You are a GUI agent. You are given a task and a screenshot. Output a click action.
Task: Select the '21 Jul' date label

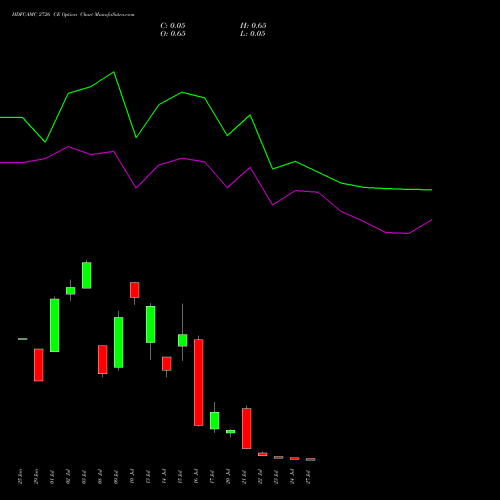pyautogui.click(x=244, y=477)
